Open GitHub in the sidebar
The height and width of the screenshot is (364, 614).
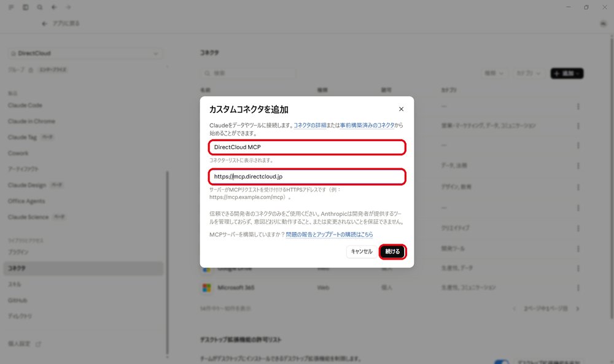(x=18, y=300)
